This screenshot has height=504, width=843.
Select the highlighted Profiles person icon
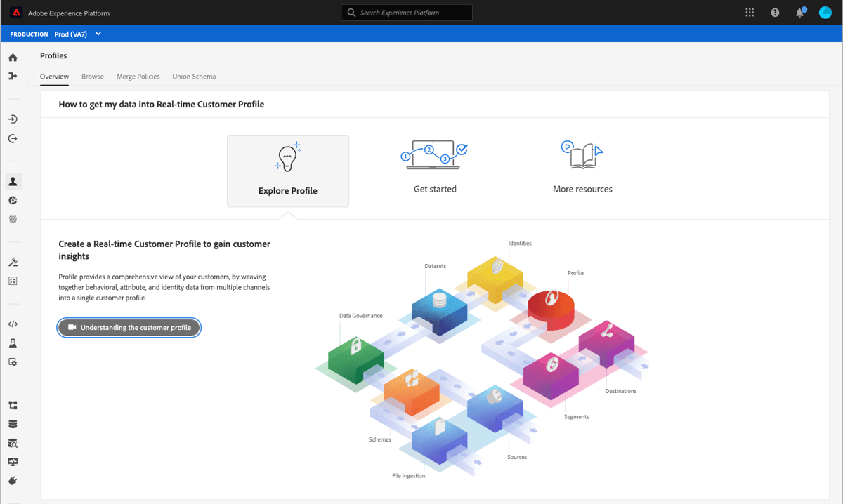pos(13,181)
